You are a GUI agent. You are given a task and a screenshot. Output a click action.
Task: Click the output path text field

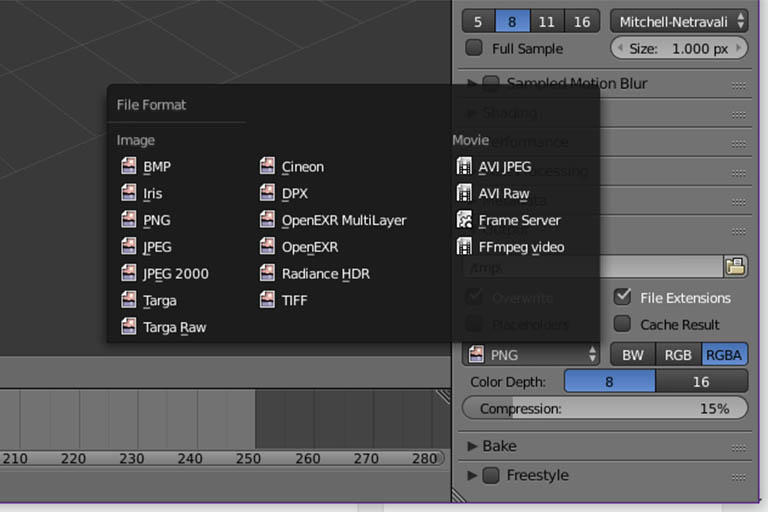(593, 267)
